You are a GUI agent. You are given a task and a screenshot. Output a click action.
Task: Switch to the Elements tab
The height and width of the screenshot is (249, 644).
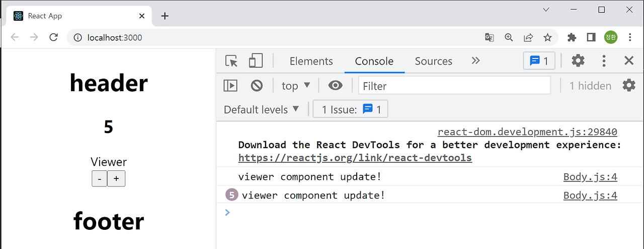coord(311,61)
